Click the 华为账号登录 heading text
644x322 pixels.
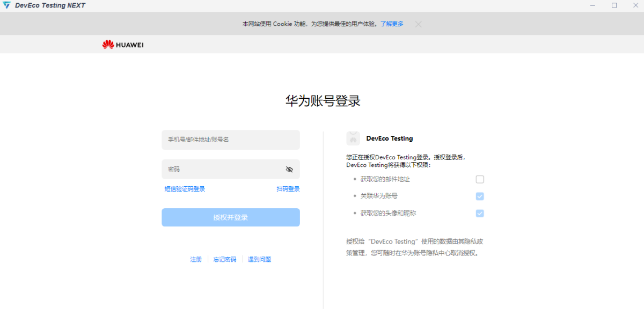[x=323, y=101]
